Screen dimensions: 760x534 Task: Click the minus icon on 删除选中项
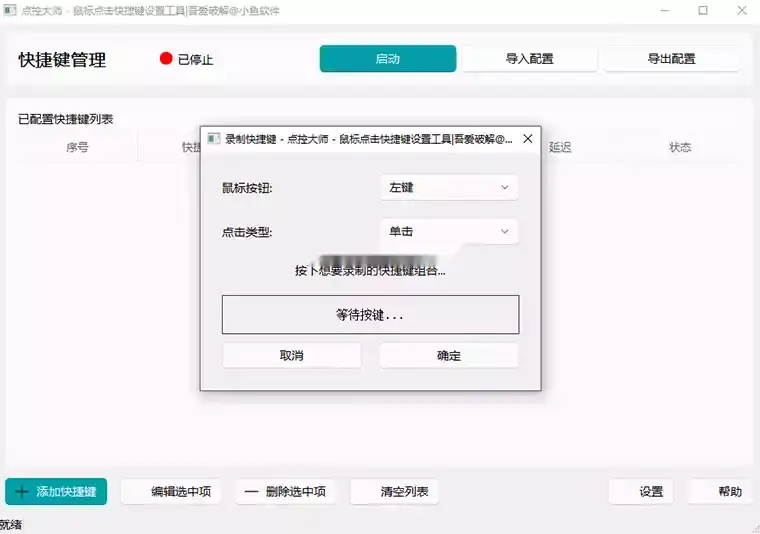(x=251, y=492)
